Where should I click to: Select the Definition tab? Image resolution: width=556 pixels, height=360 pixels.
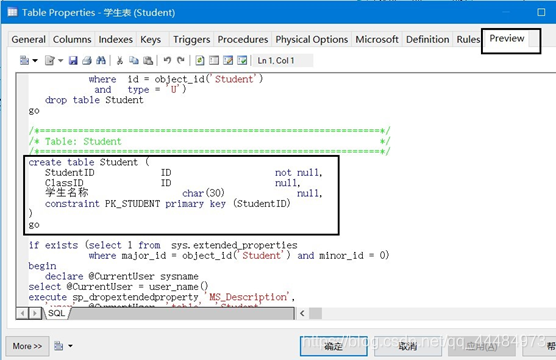(428, 39)
